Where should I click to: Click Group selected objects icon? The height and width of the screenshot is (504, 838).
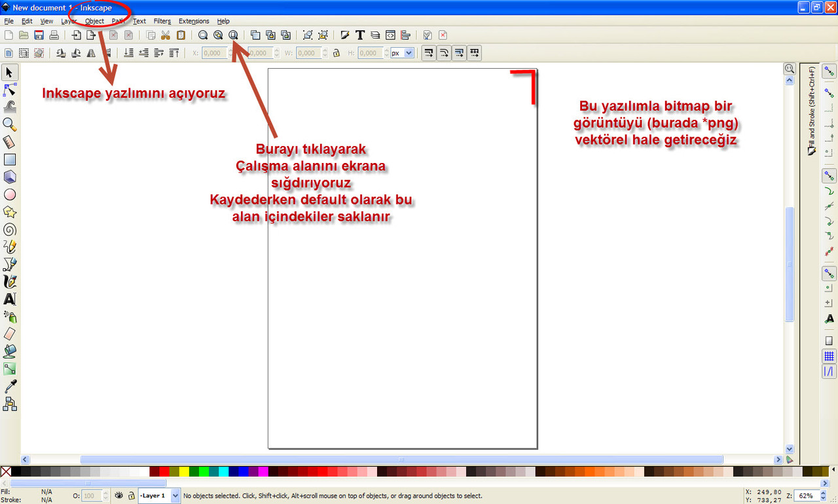click(307, 35)
